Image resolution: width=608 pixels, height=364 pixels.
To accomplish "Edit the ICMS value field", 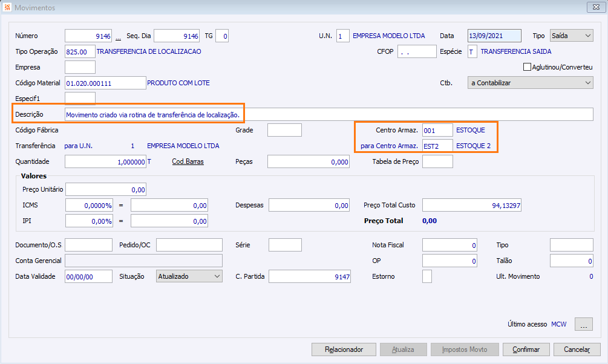I will tap(169, 205).
